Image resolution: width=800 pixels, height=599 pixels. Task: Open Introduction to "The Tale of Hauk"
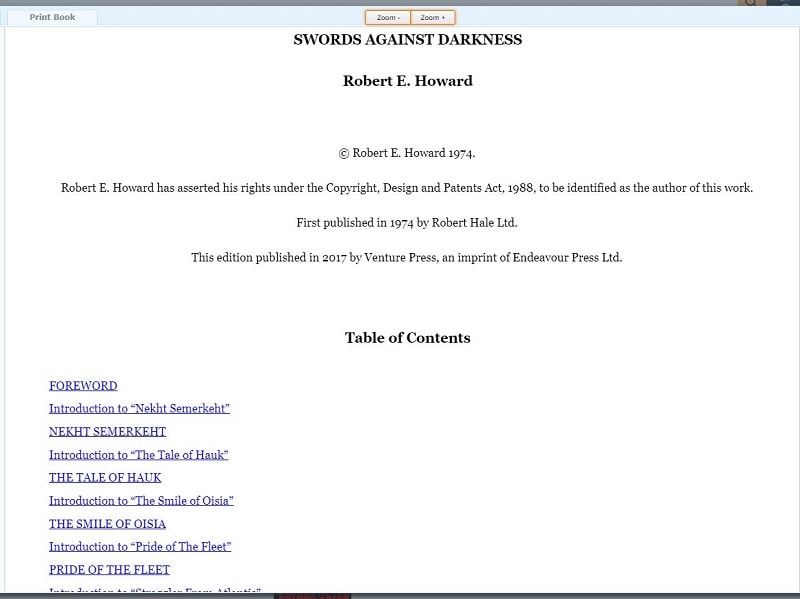(x=139, y=455)
